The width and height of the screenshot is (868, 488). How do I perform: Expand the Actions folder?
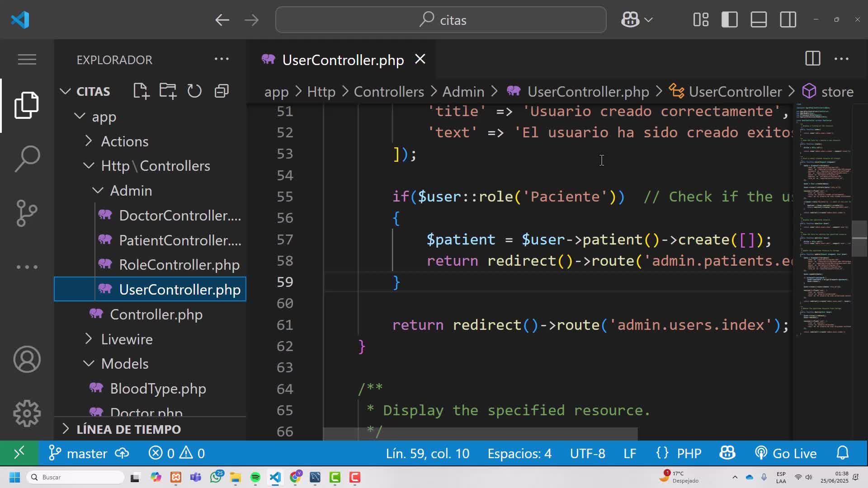click(89, 141)
